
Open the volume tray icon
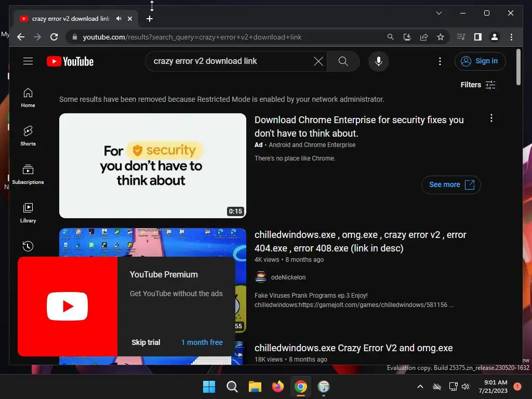465,387
